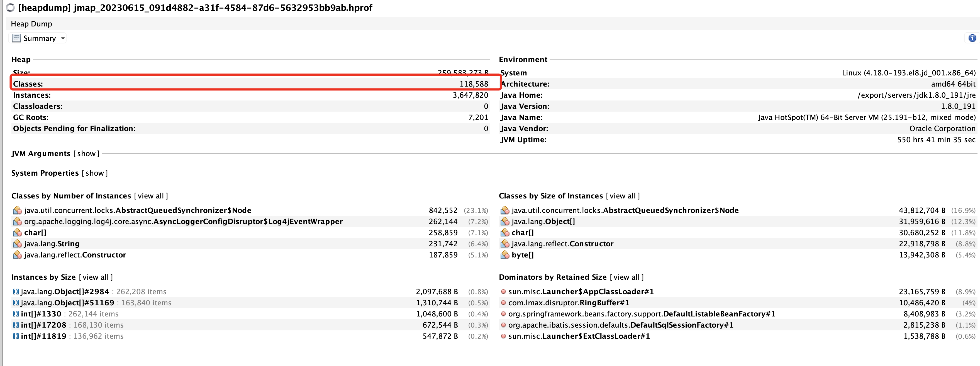Click the heapdump file title tab

coord(195,8)
